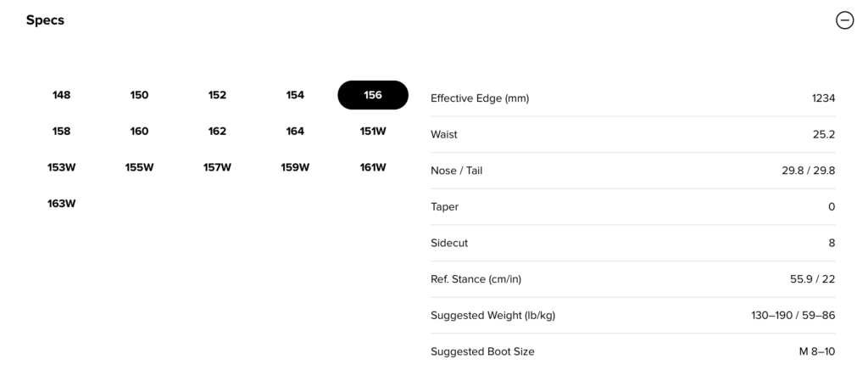Pick the 154 size option
The width and height of the screenshot is (868, 376).
pyautogui.click(x=295, y=95)
